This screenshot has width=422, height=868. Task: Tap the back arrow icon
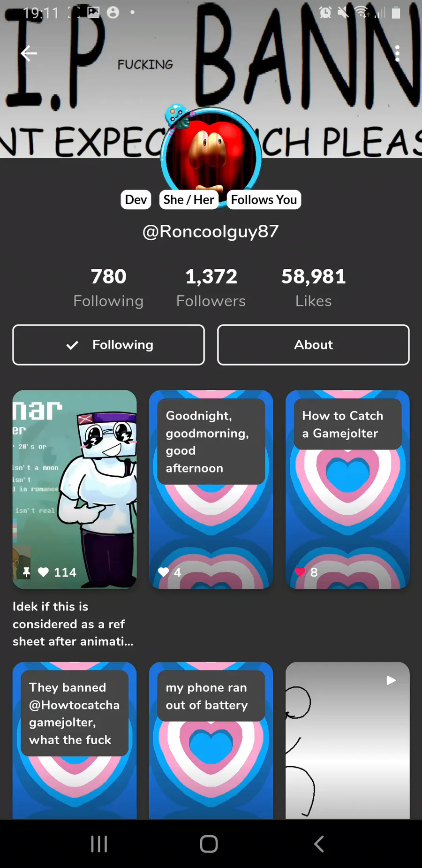click(x=29, y=53)
